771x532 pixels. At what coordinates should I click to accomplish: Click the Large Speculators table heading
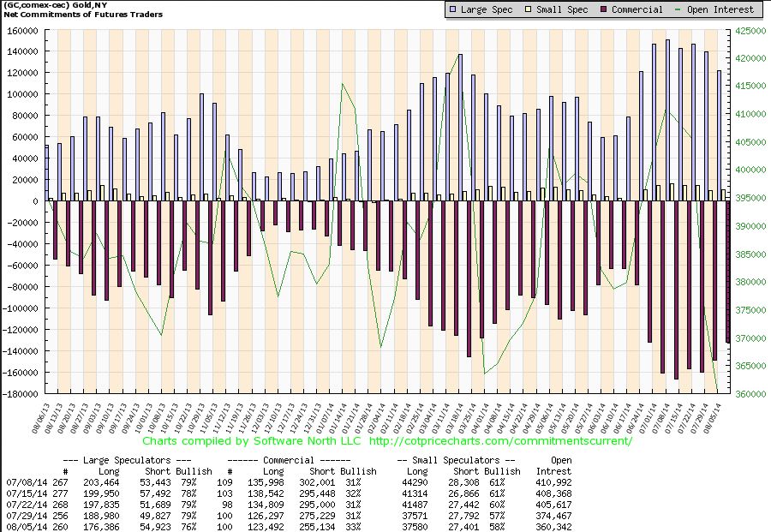128,460
